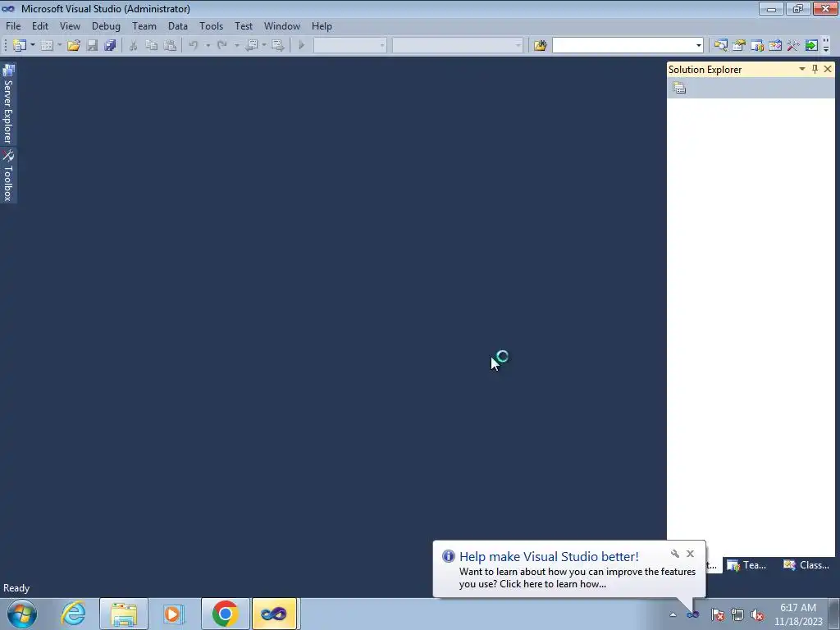Click the Solution Explorer Properties icon
Viewport: 840px width, 630px height.
click(x=679, y=88)
